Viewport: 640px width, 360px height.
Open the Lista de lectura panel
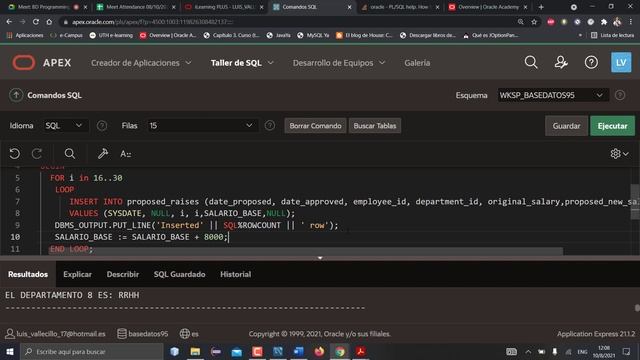point(612,36)
